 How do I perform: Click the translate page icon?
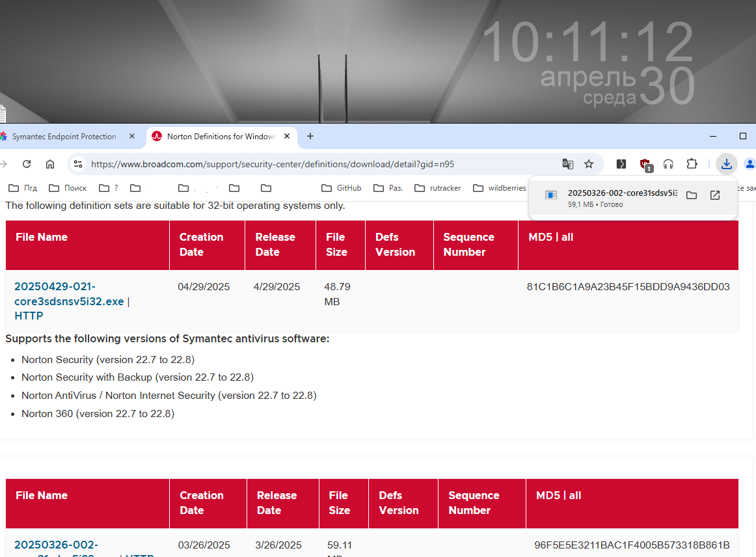click(568, 164)
